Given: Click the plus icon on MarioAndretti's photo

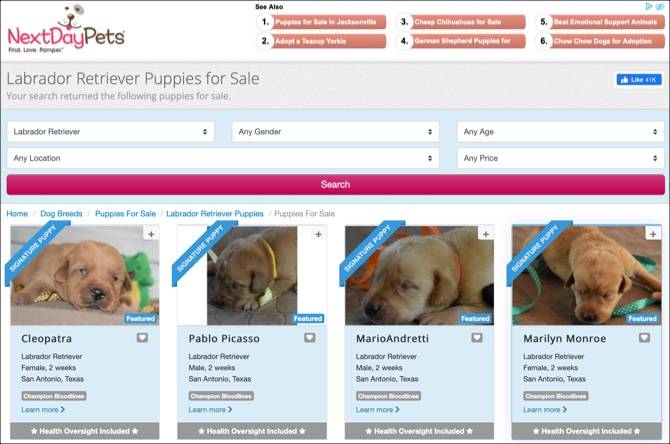Looking at the screenshot, I should click(x=486, y=234).
